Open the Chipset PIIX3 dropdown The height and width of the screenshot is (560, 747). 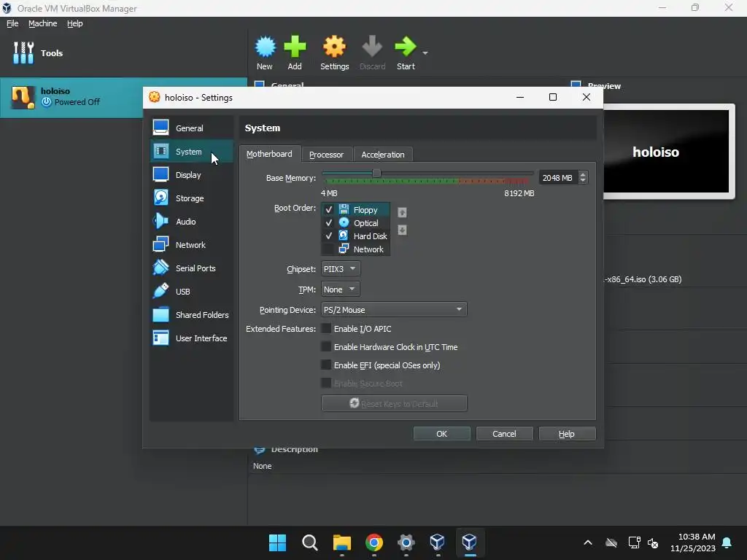(x=341, y=268)
